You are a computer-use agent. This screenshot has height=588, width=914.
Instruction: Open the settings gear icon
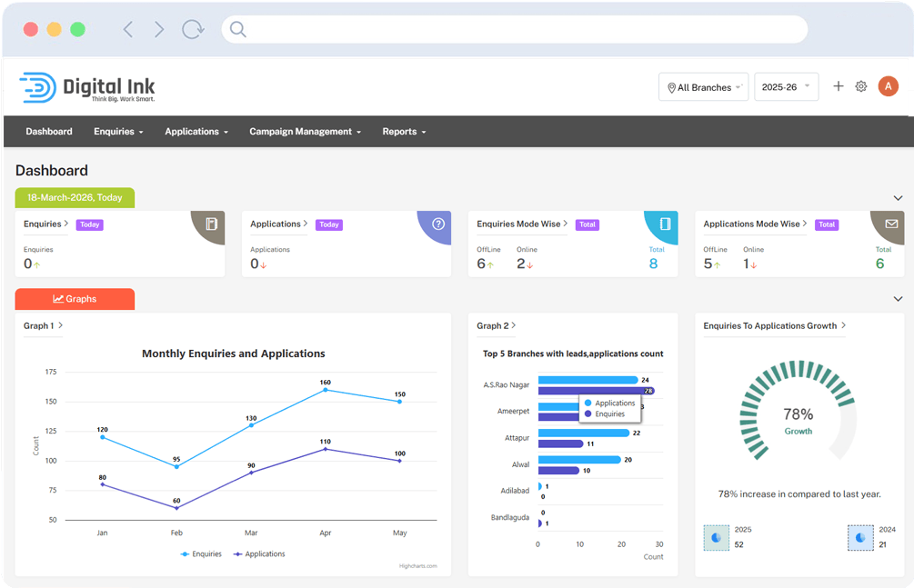(x=861, y=86)
